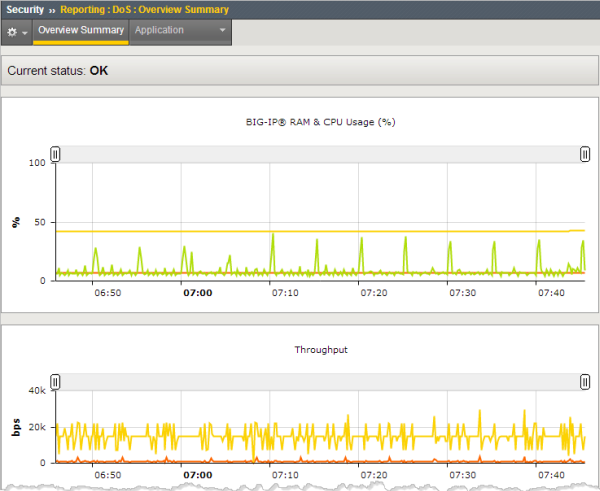Click left range handle on RAM & CPU chart
This screenshot has height=491, width=600.
[x=56, y=154]
